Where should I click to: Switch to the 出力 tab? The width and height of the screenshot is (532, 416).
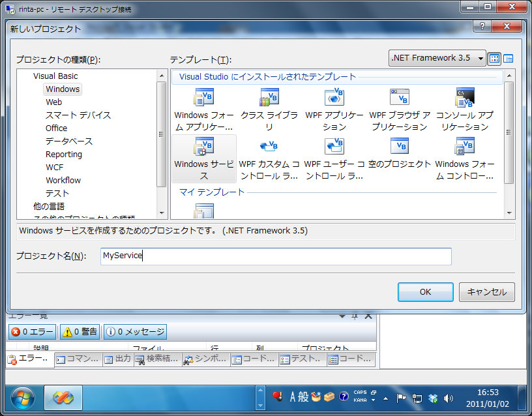(x=118, y=359)
